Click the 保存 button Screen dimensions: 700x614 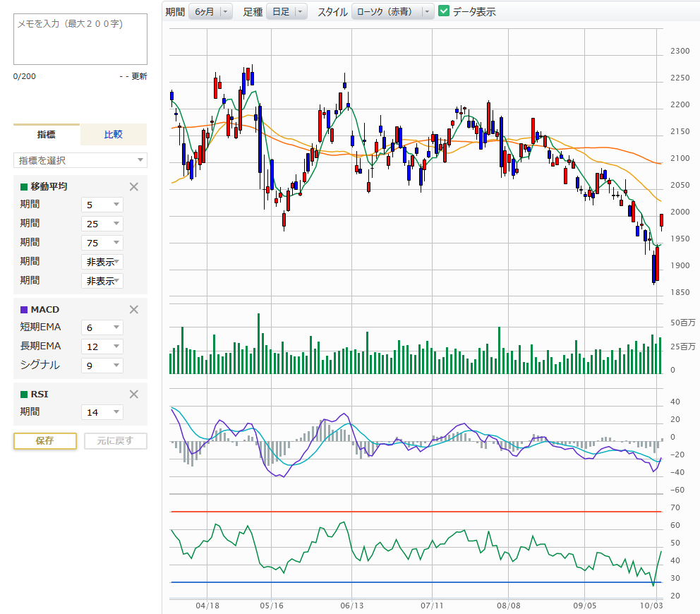[45, 441]
